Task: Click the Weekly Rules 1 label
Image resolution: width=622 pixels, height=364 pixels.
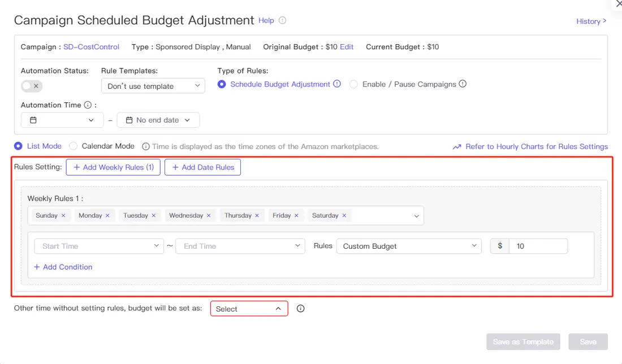Action: coord(55,198)
